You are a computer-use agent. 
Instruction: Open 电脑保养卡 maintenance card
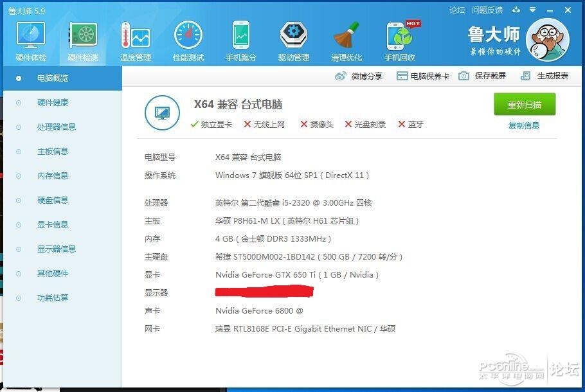tap(423, 76)
